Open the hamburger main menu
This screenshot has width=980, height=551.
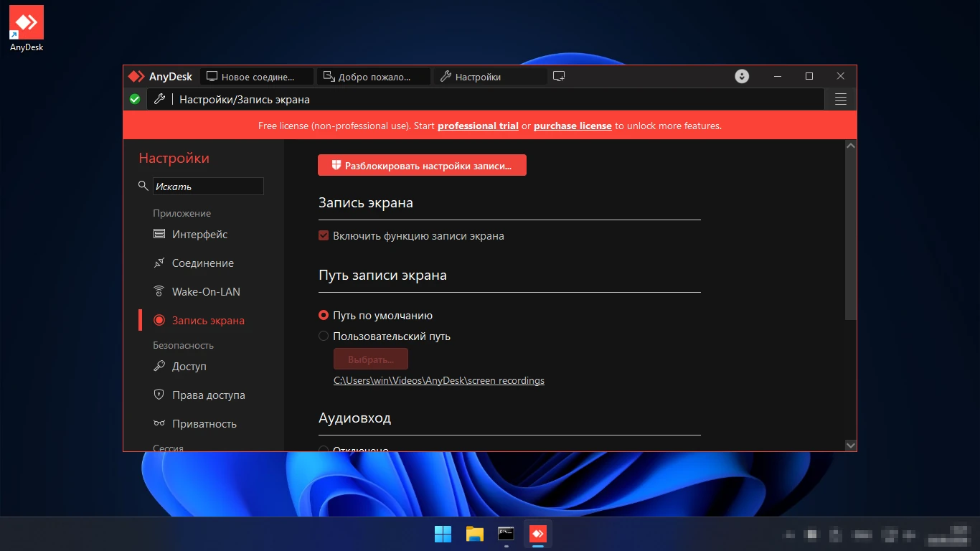point(841,99)
